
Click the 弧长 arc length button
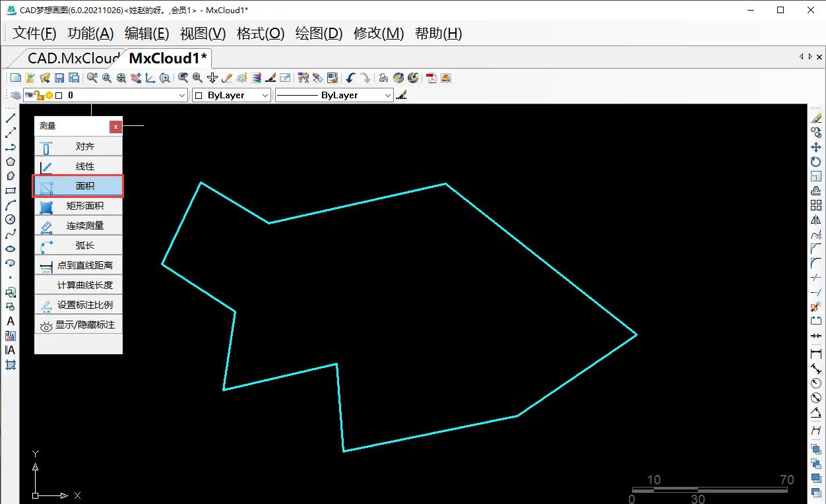[x=79, y=245]
